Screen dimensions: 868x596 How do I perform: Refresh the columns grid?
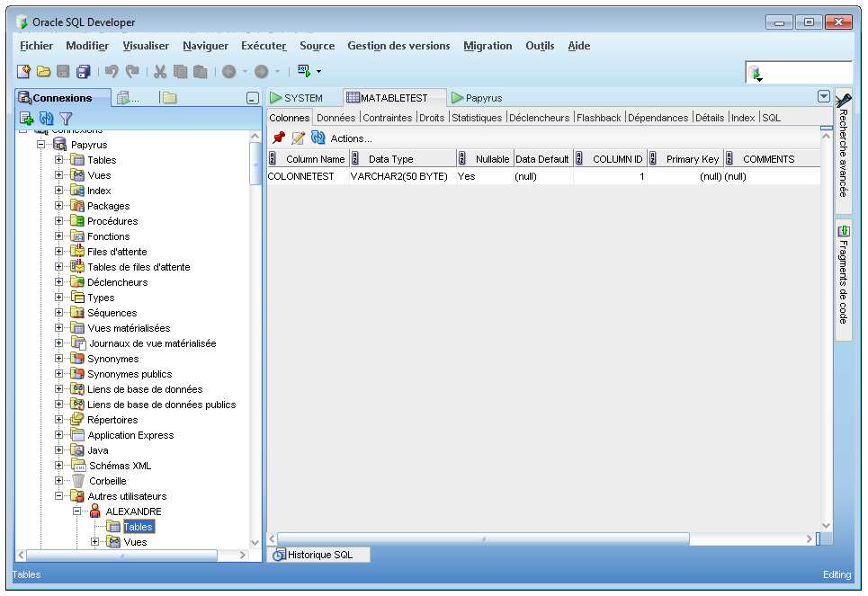coord(318,138)
